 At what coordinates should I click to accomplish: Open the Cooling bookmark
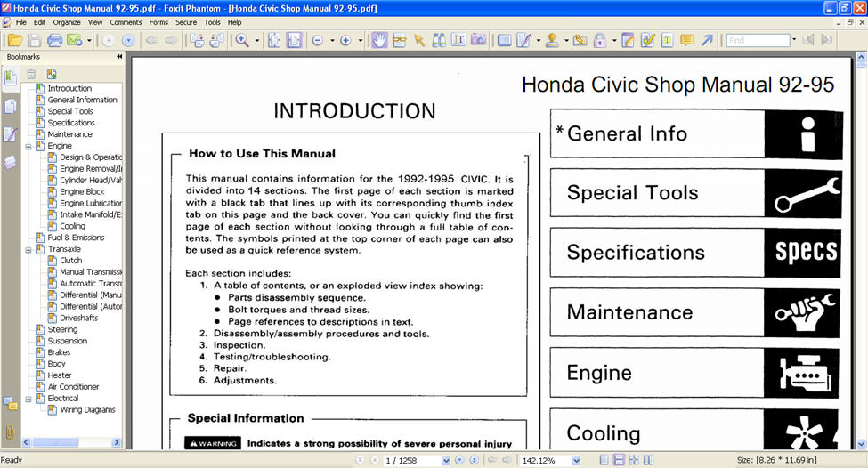pyautogui.click(x=72, y=226)
